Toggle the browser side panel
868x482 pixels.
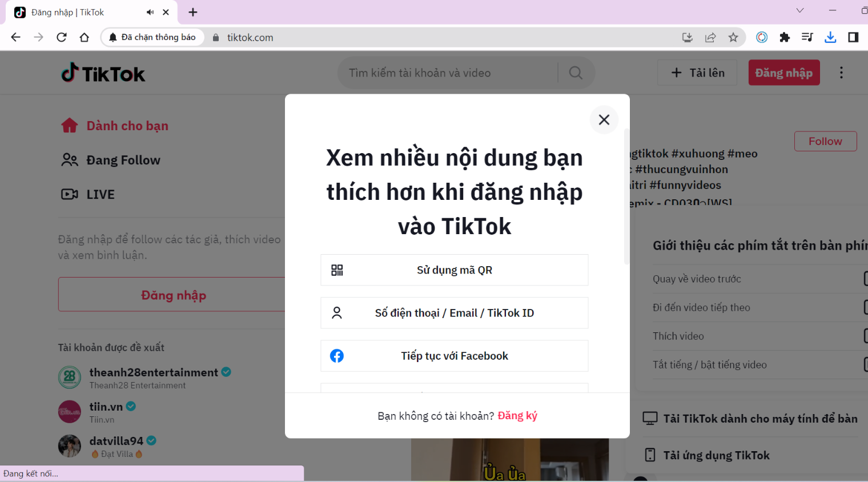(853, 37)
